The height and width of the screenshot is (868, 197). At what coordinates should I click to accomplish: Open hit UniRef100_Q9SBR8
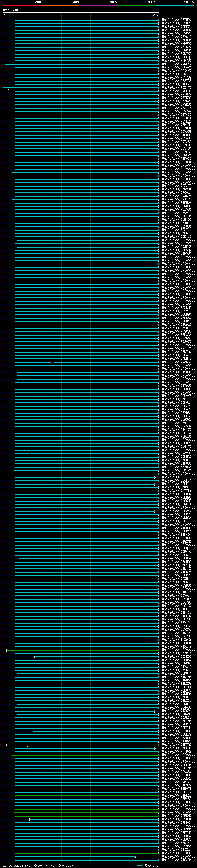[x=176, y=23]
